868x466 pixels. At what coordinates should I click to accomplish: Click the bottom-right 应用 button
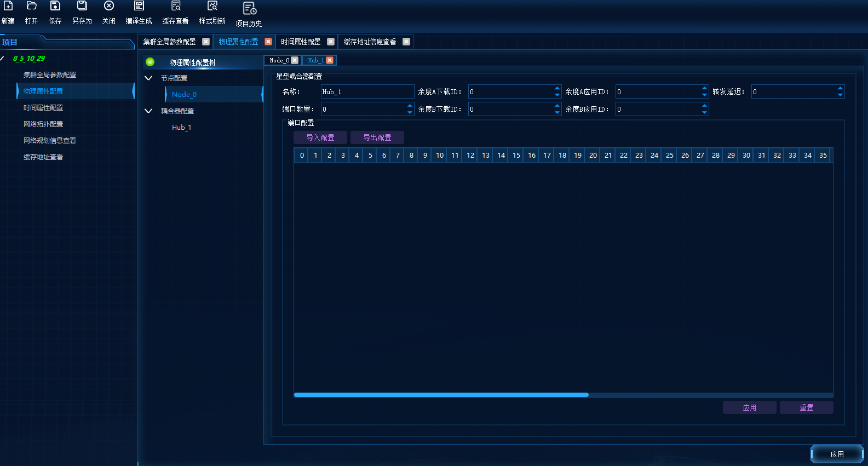click(837, 454)
